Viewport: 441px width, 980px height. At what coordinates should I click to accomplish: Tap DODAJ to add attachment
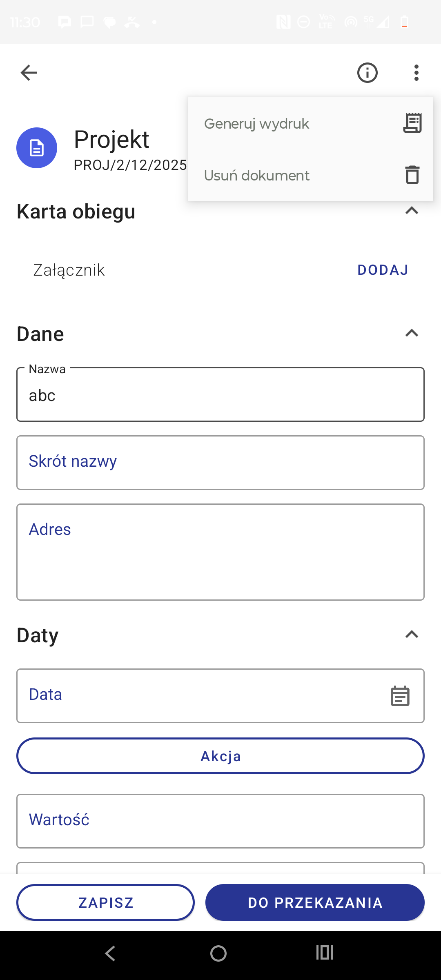tap(383, 270)
